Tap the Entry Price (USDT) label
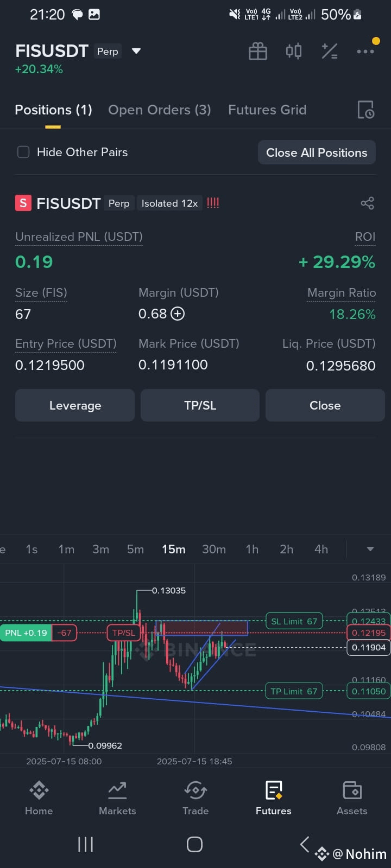391x868 pixels. pos(66,344)
